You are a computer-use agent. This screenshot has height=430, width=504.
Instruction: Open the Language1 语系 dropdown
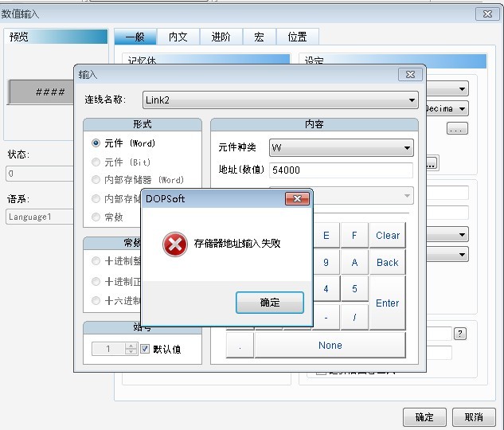40,217
